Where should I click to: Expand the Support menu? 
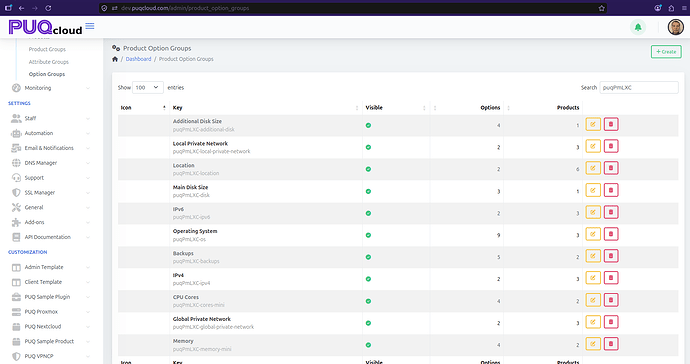(x=51, y=178)
